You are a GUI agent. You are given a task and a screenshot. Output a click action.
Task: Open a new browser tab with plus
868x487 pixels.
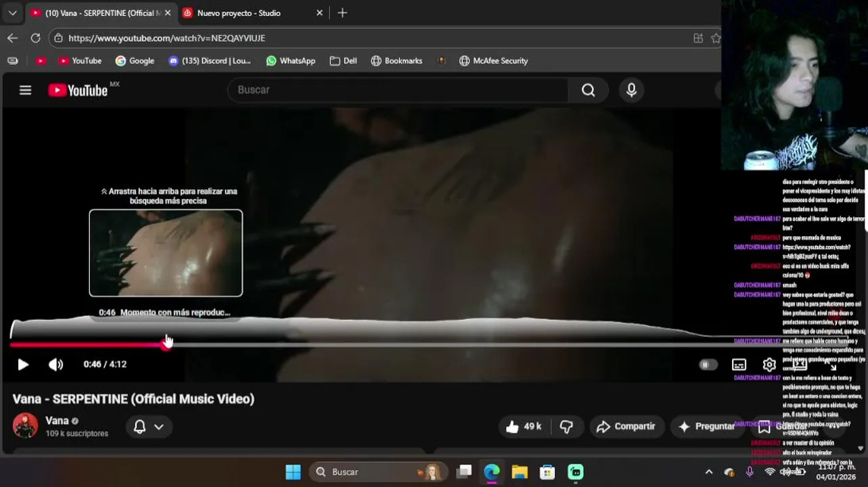pos(342,13)
